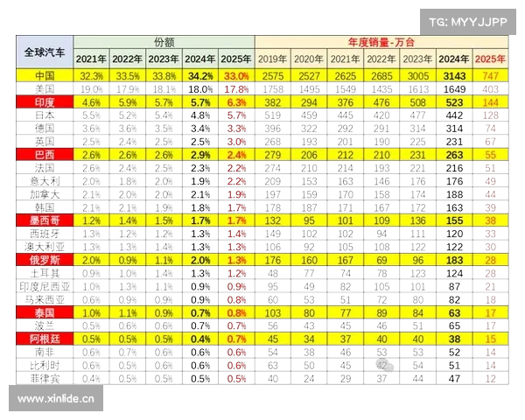The image size is (525, 420).
Task: Select 阿根廷 2025 sales value 15
Action: [x=490, y=339]
